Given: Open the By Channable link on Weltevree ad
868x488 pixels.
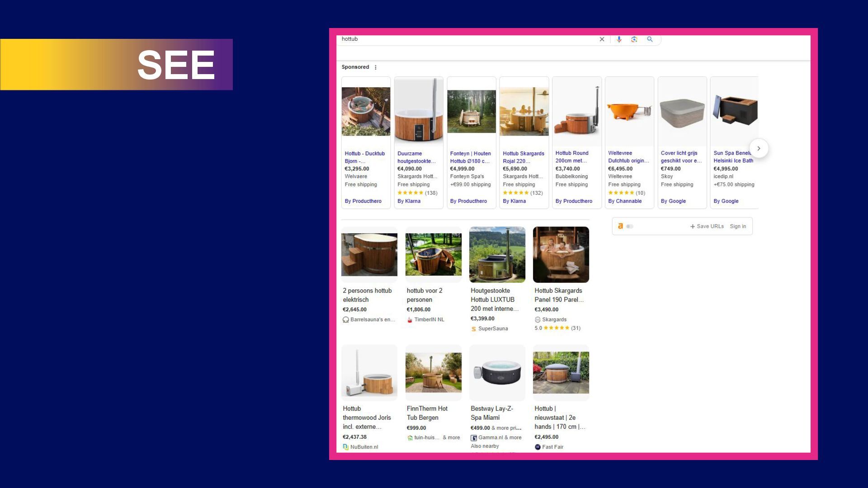Looking at the screenshot, I should (624, 201).
